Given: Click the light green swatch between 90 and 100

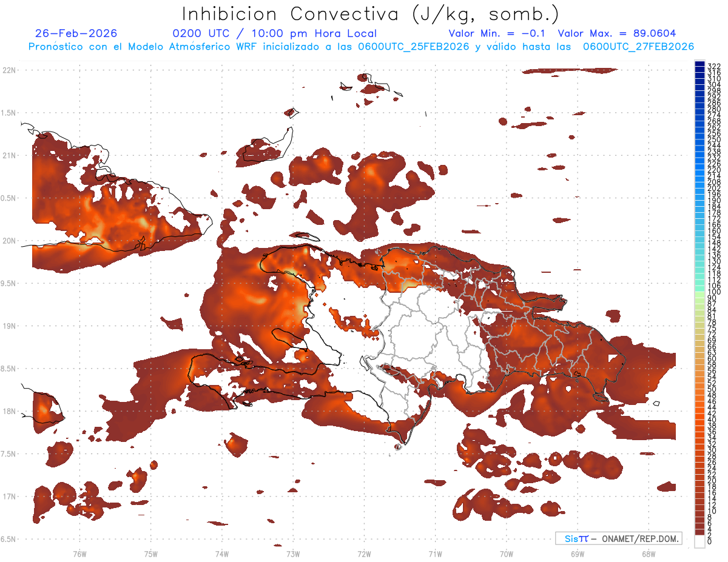Looking at the screenshot, I should coord(699,295).
